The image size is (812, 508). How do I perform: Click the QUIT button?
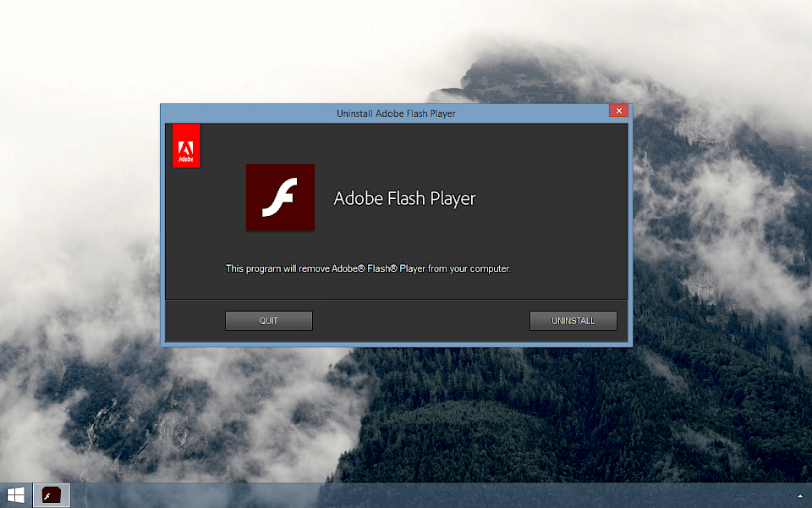click(x=269, y=321)
